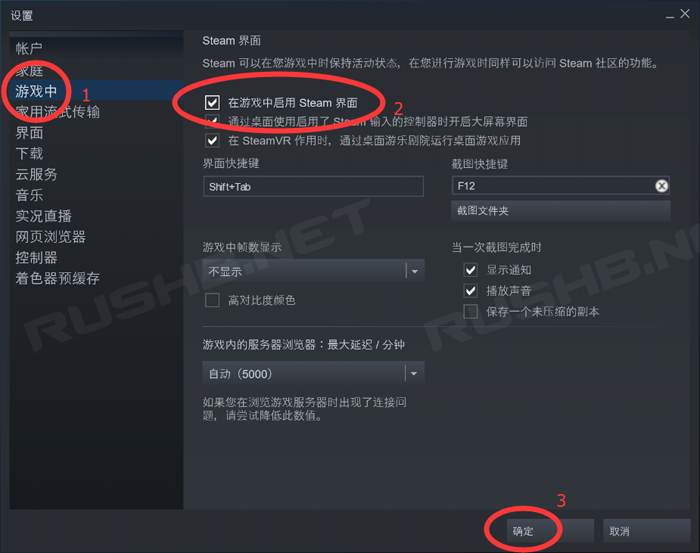Toggle 在游戏中启用 Steam 界面 checkbox

(x=212, y=103)
